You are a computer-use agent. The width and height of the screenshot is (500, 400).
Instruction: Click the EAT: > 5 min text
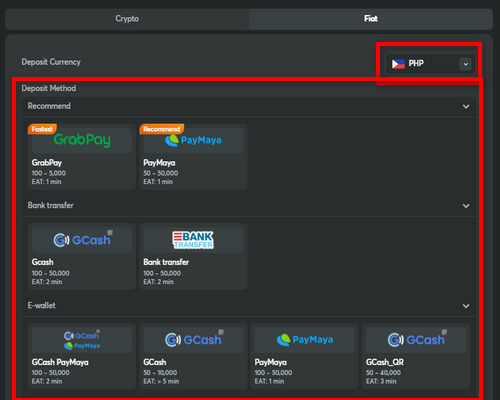[x=161, y=381]
